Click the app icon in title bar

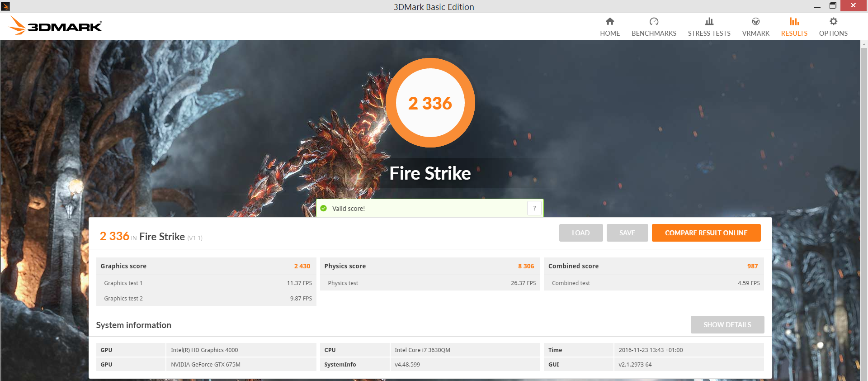pos(5,6)
